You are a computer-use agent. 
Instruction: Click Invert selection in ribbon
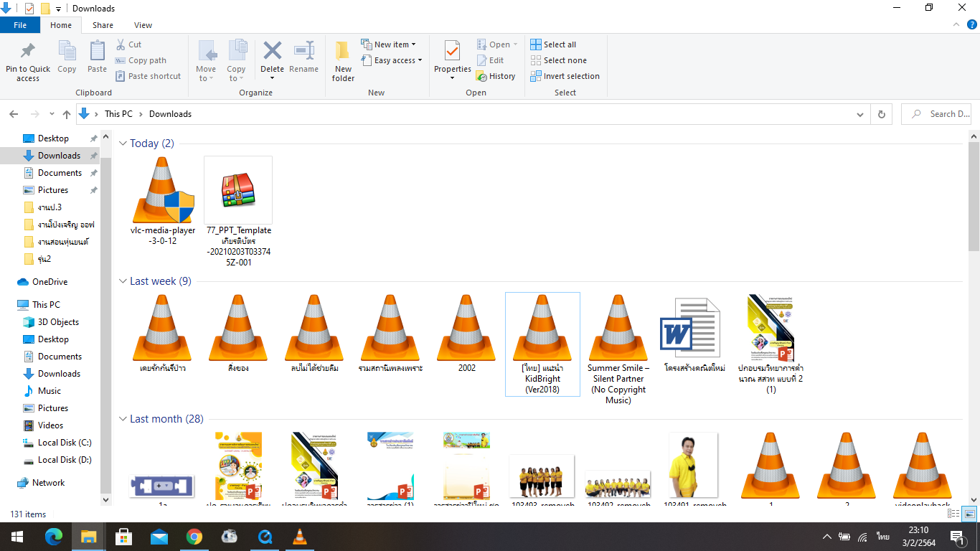tap(565, 76)
